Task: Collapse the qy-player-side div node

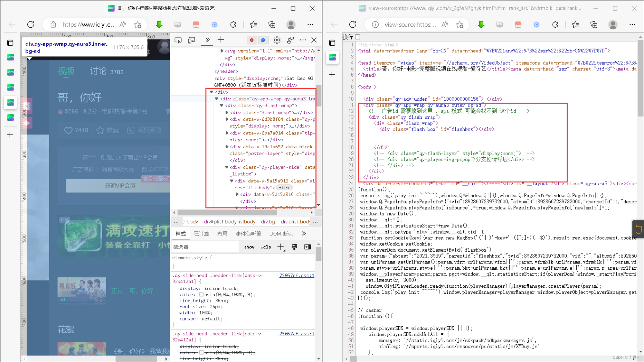Action: [x=227, y=167]
